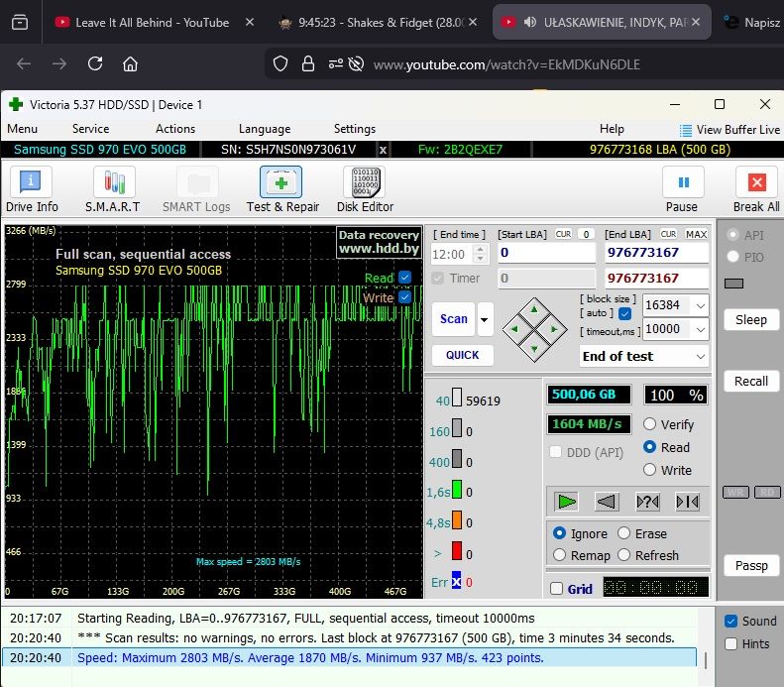This screenshot has height=687, width=784.
Task: Click the Start LBA input field
Action: (x=547, y=253)
